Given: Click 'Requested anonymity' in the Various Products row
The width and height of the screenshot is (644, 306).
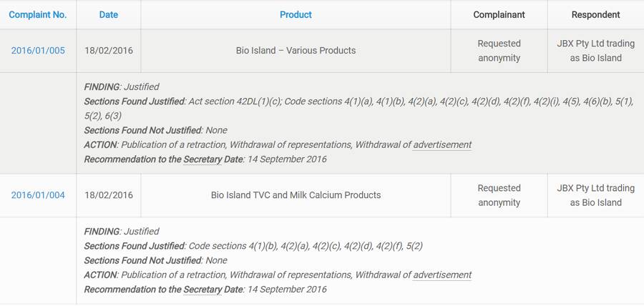Looking at the screenshot, I should (499, 51).
